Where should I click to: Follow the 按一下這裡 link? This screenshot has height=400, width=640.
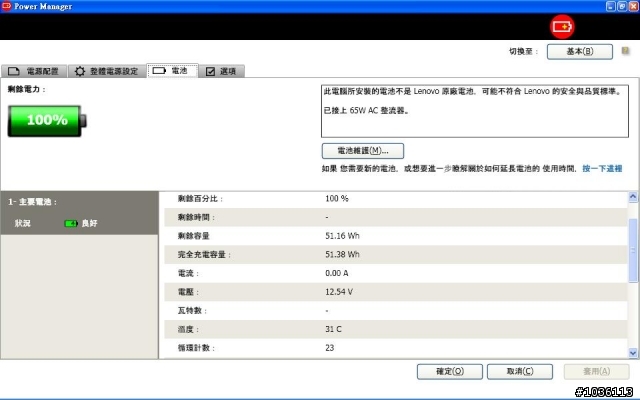point(602,169)
